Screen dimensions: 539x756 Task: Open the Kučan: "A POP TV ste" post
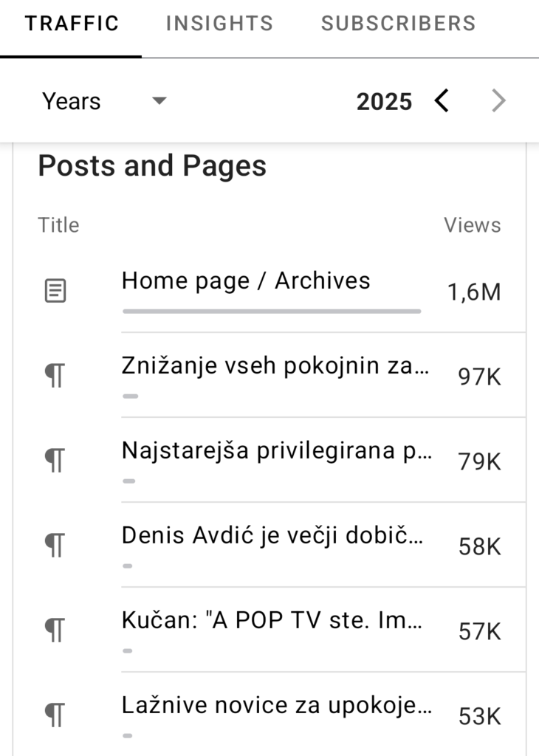273,620
